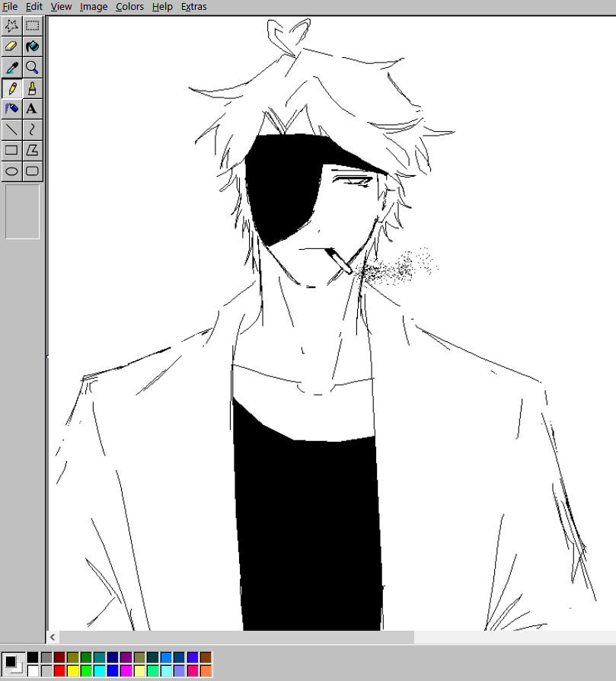The height and width of the screenshot is (681, 616).
Task: Pick the navy blue swatch
Action: click(113, 657)
